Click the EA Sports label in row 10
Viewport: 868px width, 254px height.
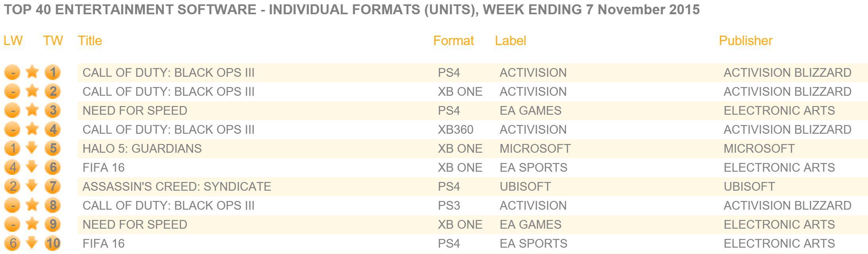click(533, 243)
